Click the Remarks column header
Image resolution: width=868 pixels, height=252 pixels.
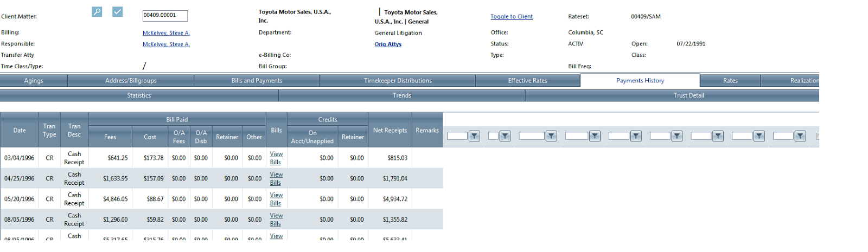point(427,131)
